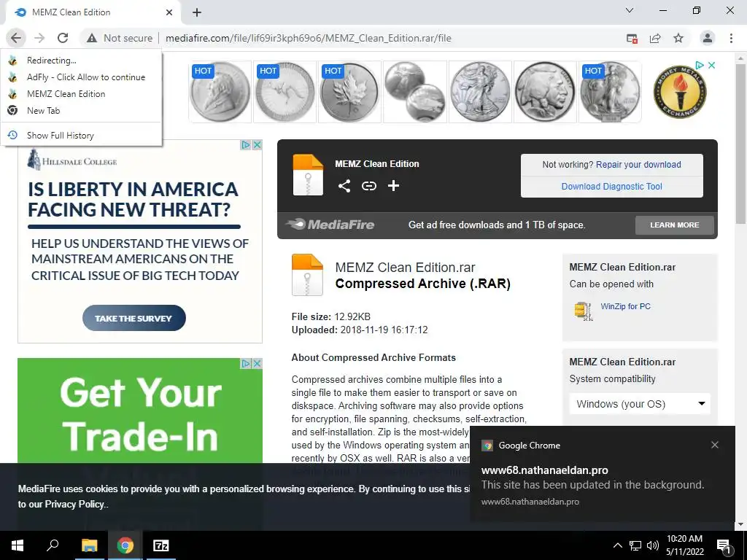This screenshot has width=747, height=560.
Task: Choose MEMZ Clean Edition history entry
Action: [x=82, y=94]
